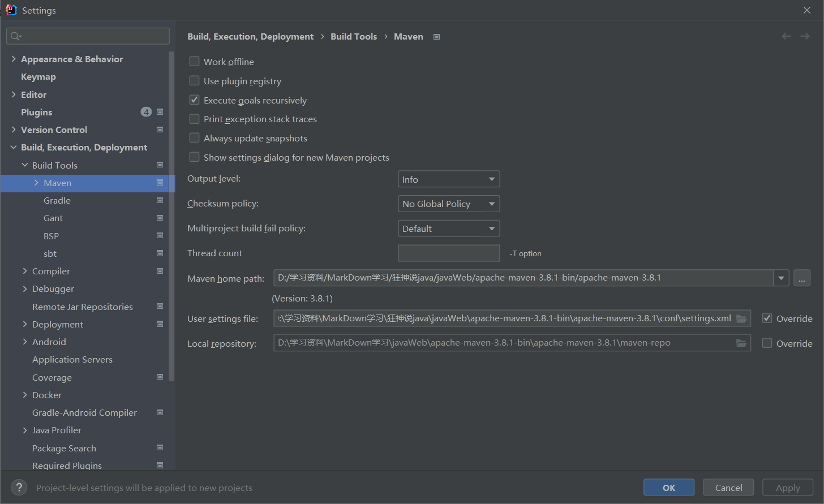Open Multiproject build fail policy dropdown
Image resolution: width=824 pixels, height=504 pixels.
[x=449, y=229]
